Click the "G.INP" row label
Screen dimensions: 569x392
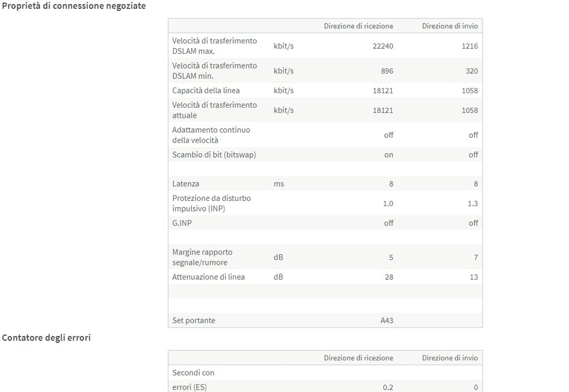[x=183, y=223]
